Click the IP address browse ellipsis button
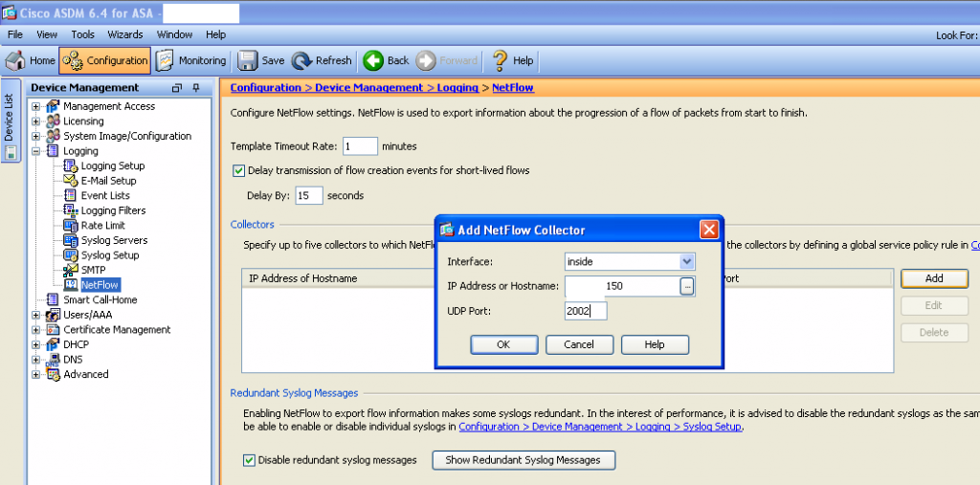The image size is (980, 485). pyautogui.click(x=686, y=286)
